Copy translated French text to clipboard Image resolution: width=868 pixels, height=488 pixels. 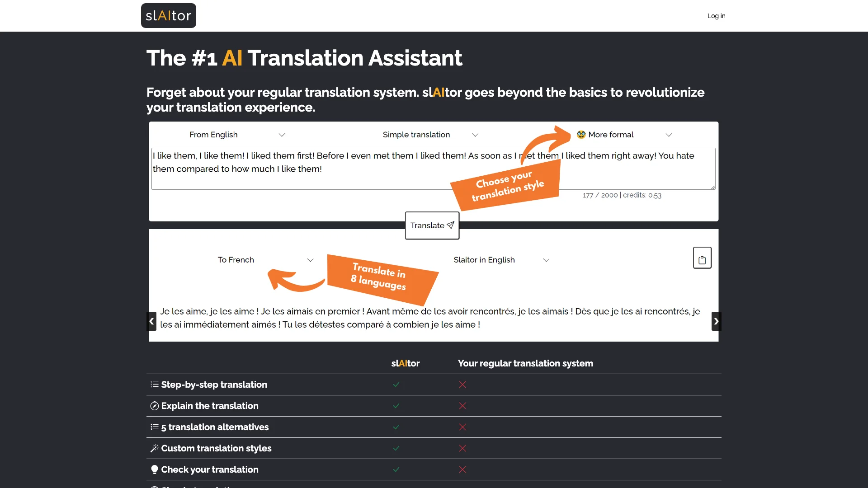(x=702, y=258)
